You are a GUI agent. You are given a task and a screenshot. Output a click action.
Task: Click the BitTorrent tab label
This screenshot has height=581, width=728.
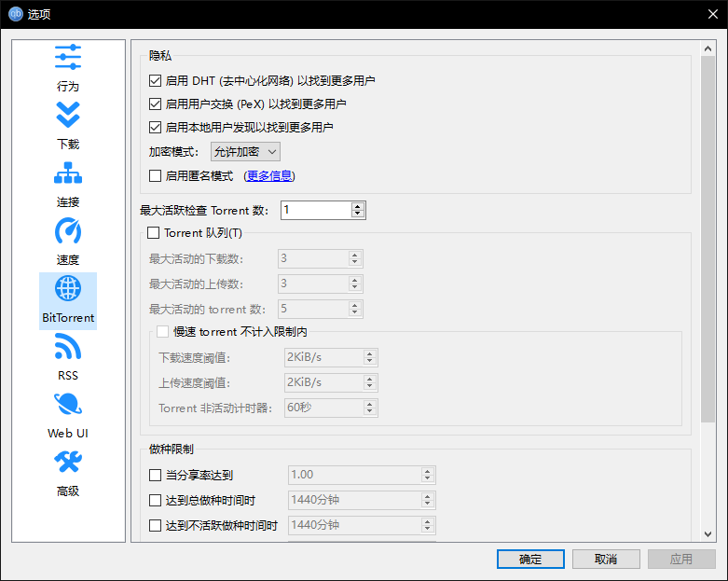(x=68, y=318)
